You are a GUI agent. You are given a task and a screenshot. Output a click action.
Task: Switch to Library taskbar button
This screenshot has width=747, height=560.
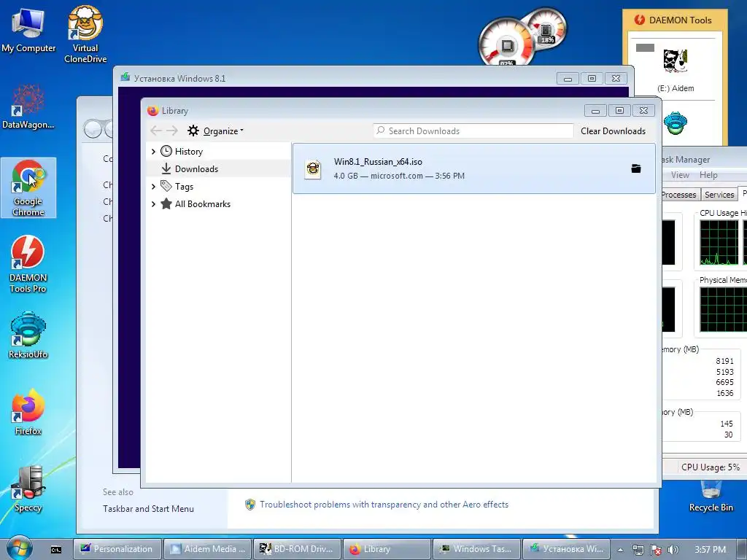(x=387, y=549)
